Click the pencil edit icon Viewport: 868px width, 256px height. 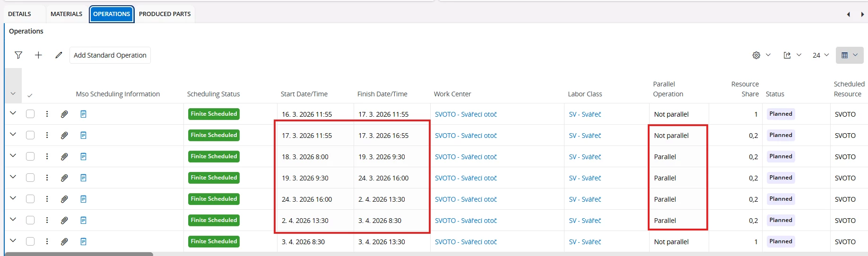pos(59,55)
